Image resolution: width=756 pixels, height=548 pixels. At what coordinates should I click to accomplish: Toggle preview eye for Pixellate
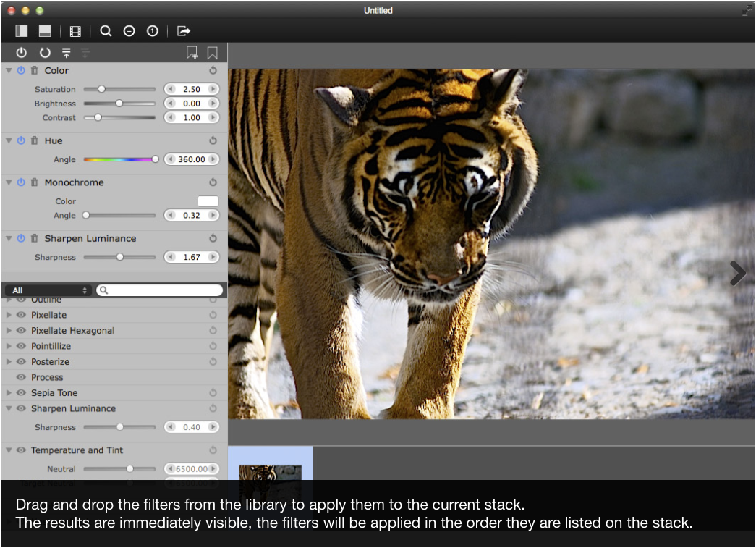tap(21, 314)
